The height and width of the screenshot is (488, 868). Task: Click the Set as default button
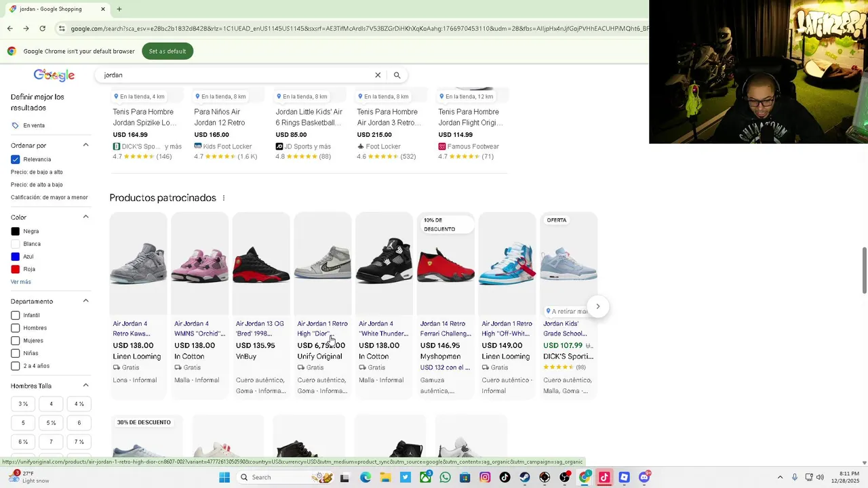click(x=167, y=52)
